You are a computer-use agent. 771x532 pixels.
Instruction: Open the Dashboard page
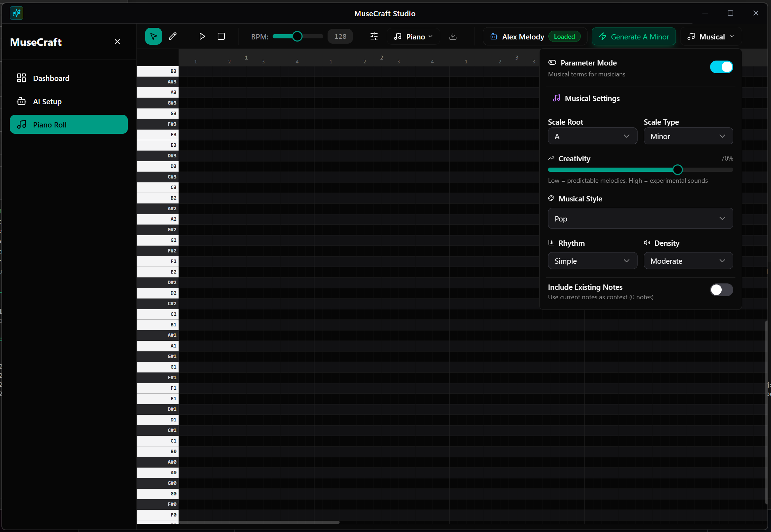point(69,78)
